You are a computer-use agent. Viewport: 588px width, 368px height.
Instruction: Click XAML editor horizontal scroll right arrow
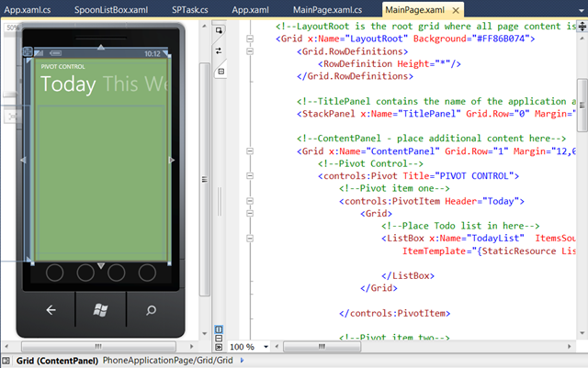click(570, 347)
